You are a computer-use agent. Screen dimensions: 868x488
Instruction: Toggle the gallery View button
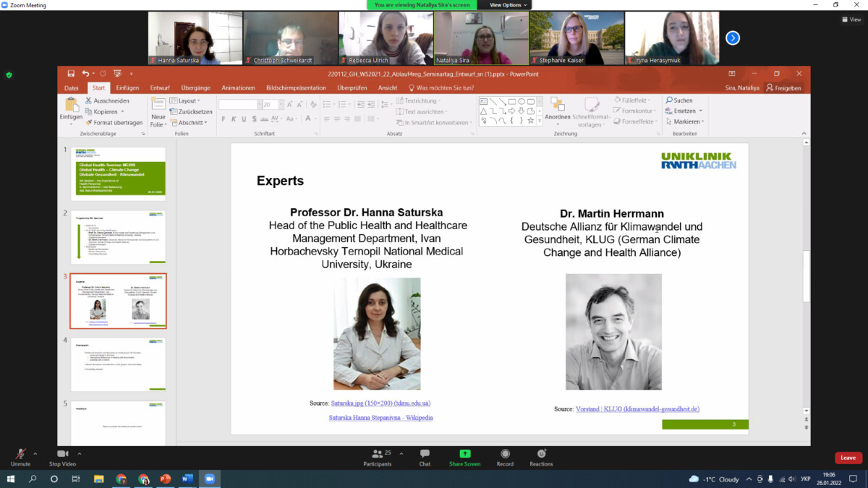pyautogui.click(x=851, y=20)
